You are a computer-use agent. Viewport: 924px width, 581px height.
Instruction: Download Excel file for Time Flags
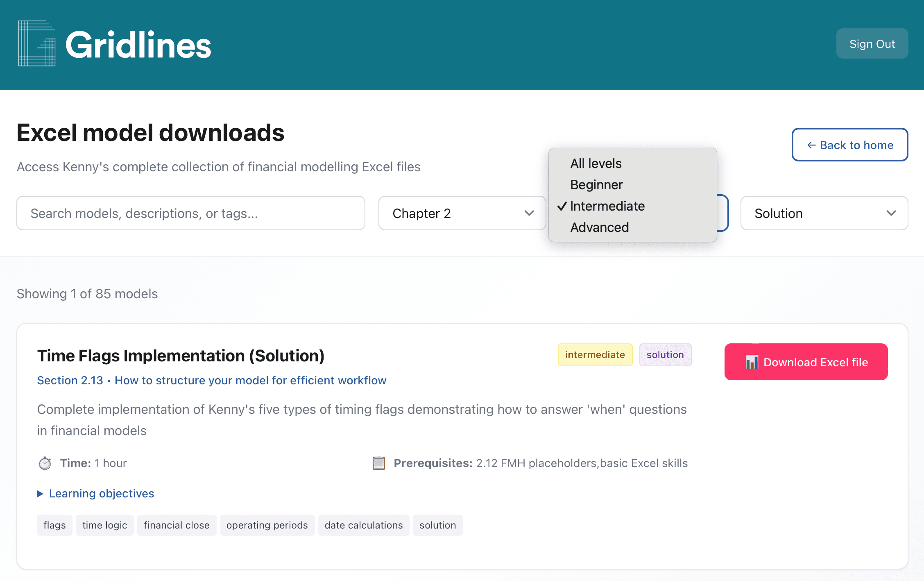(806, 362)
